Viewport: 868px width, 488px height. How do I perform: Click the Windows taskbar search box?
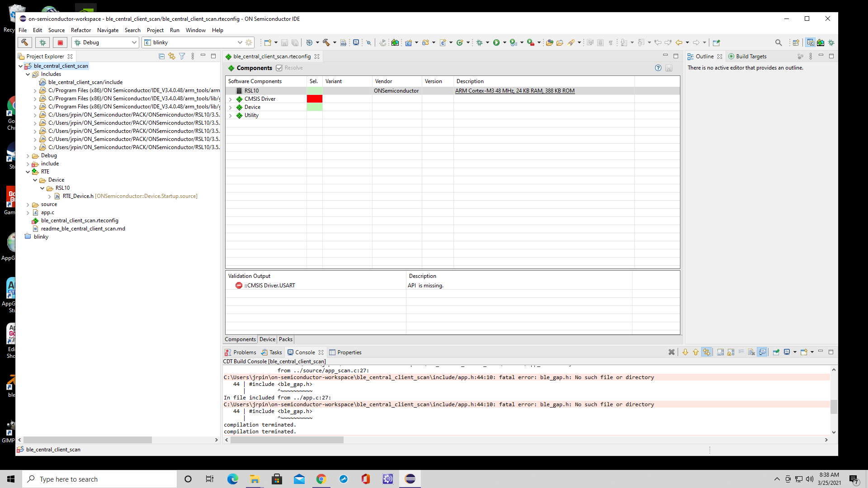click(99, 479)
